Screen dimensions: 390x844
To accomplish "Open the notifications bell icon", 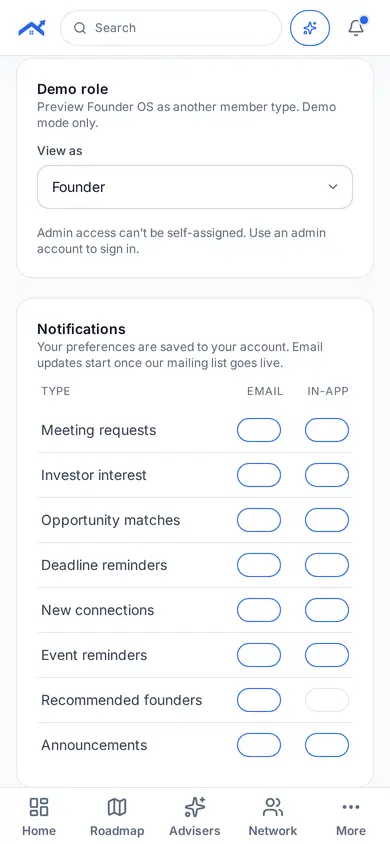I will (x=357, y=27).
